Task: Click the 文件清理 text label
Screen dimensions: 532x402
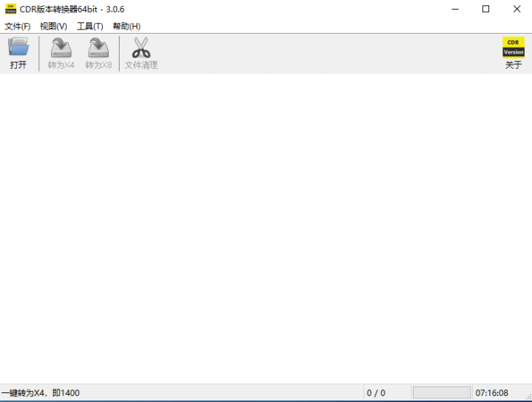Action: 140,65
